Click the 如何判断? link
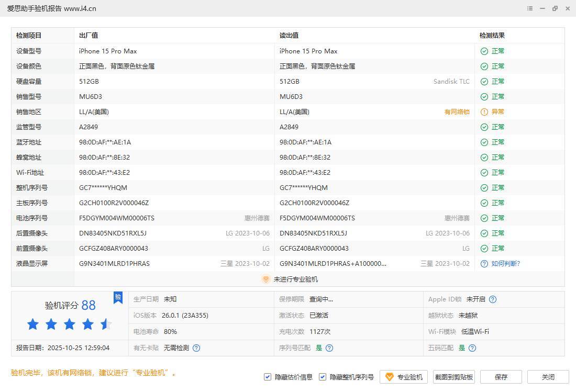Viewport: 576px width, 392px height. click(x=505, y=264)
